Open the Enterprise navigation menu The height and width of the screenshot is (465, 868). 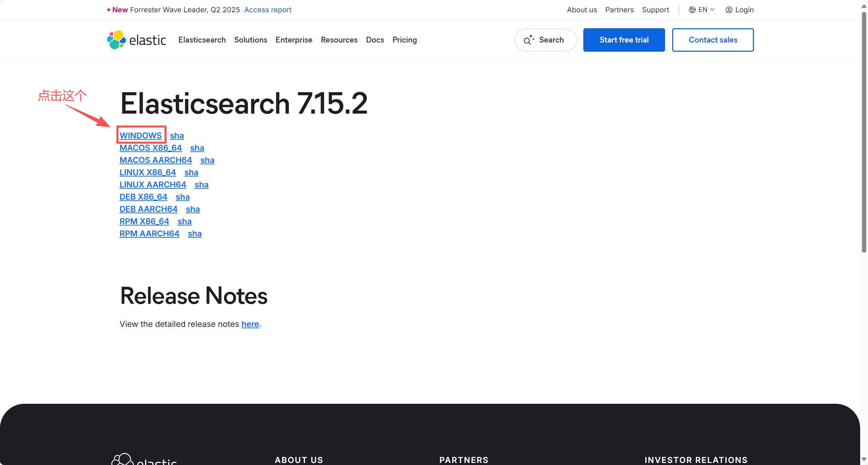pyautogui.click(x=294, y=40)
